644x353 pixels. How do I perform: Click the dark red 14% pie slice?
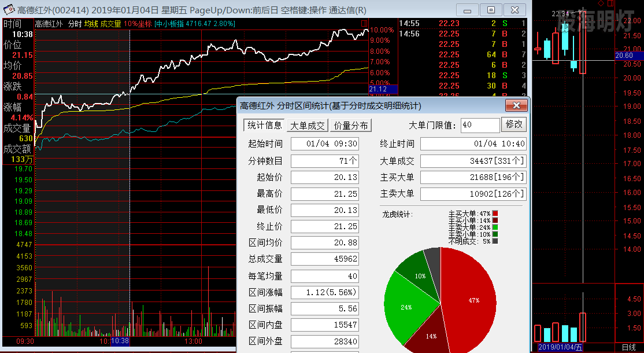click(x=429, y=333)
